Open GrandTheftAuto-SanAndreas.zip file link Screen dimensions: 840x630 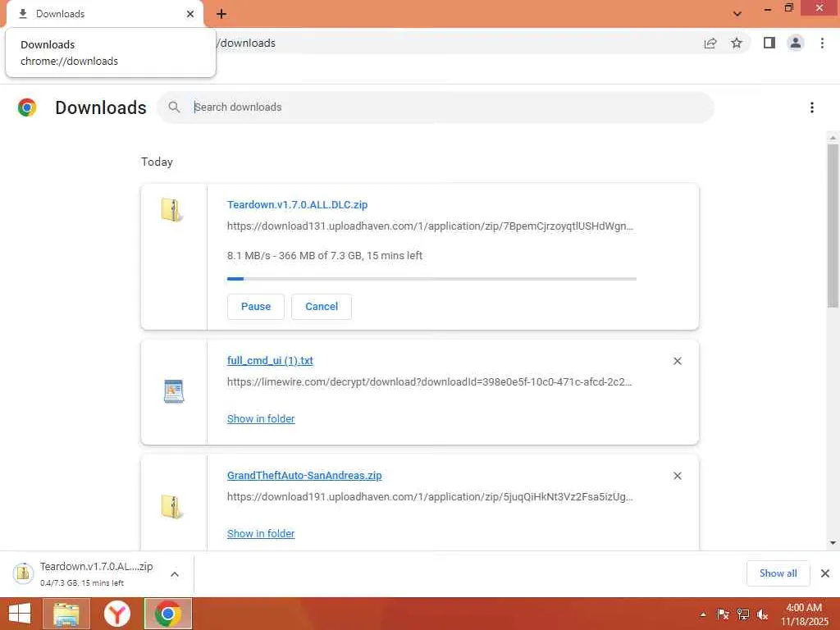[x=304, y=475]
